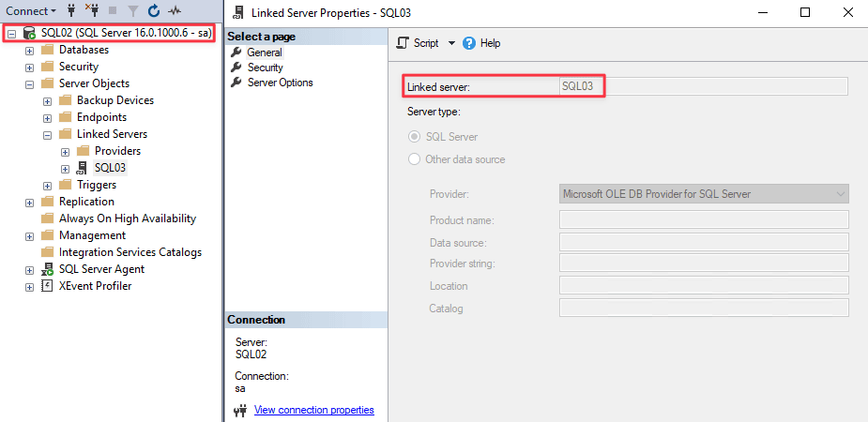Switch to the Security page
Viewport: 868px width, 422px height.
click(265, 68)
